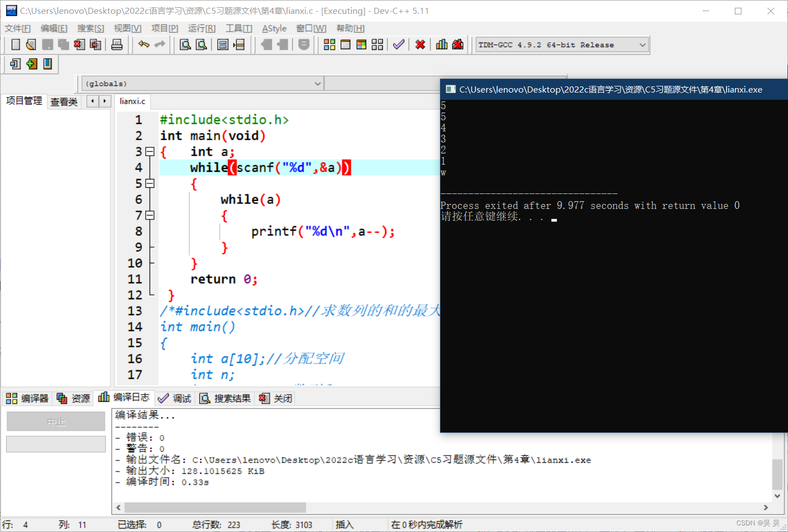This screenshot has width=788, height=532.
Task: Open the (globals) scope dropdown
Action: pos(316,83)
